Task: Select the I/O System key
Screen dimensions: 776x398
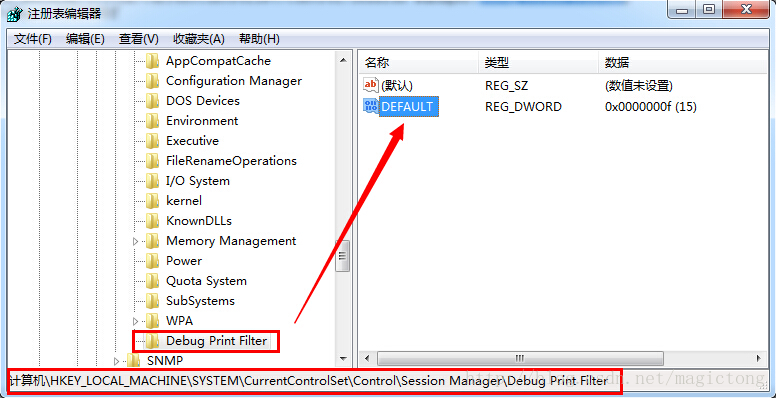Action: 198,181
